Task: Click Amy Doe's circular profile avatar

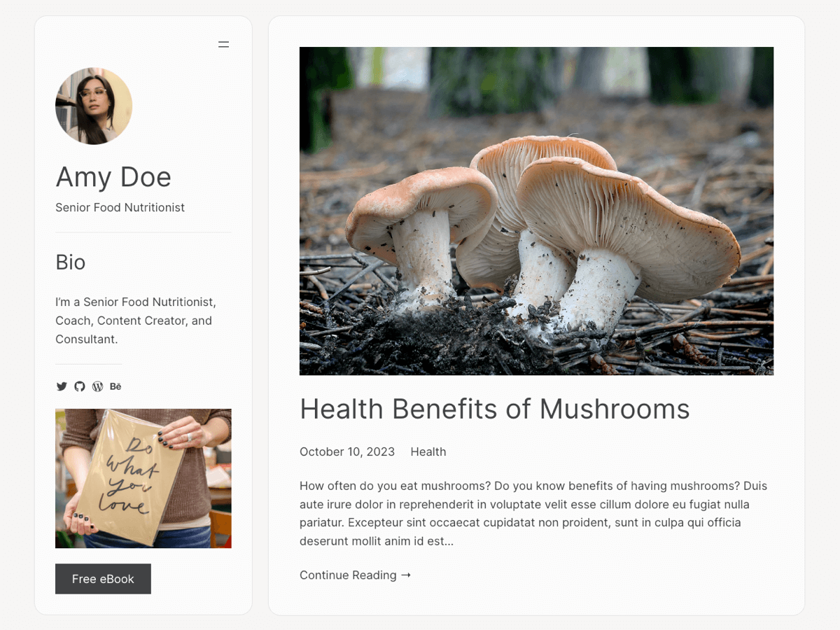Action: click(x=94, y=106)
